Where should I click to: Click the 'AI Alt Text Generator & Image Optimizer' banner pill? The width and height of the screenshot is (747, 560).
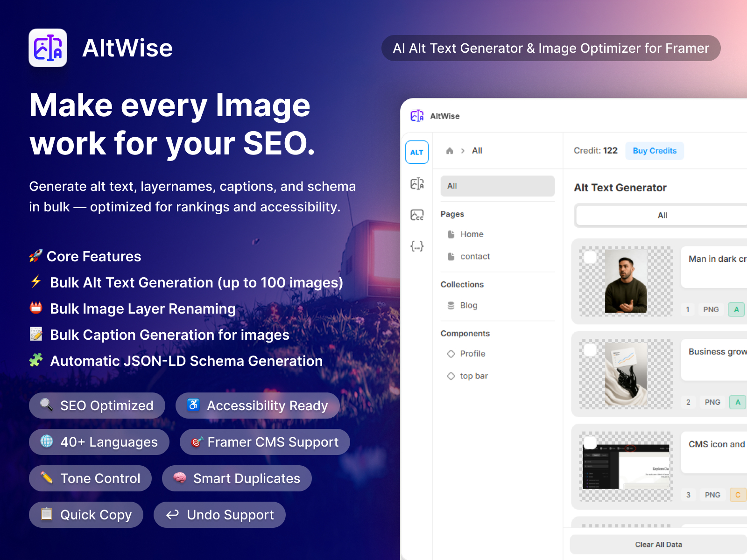(x=551, y=48)
